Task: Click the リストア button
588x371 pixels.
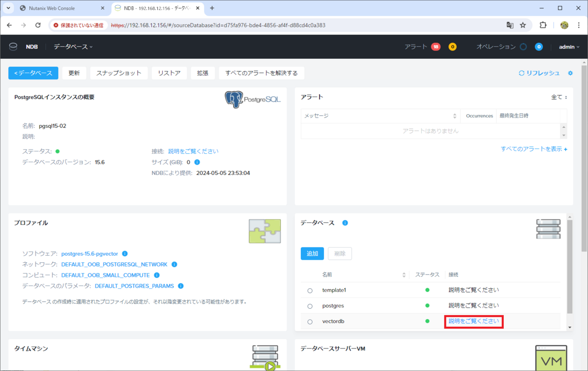Action: (169, 73)
